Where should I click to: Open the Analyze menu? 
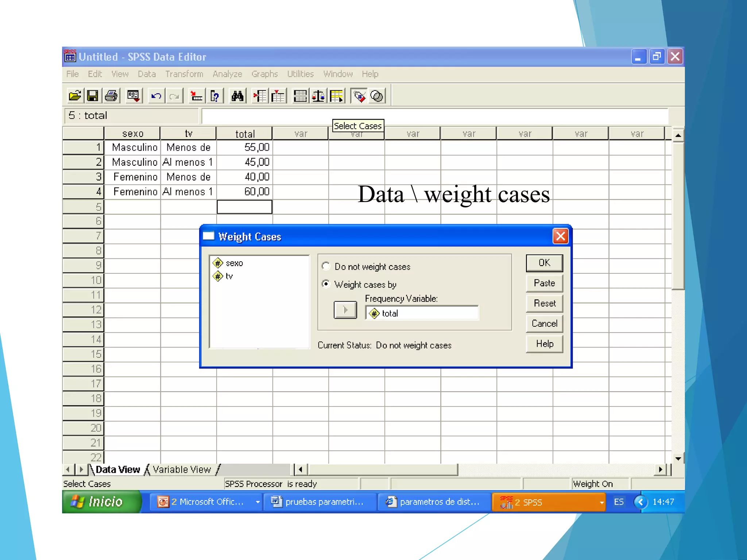pyautogui.click(x=227, y=74)
